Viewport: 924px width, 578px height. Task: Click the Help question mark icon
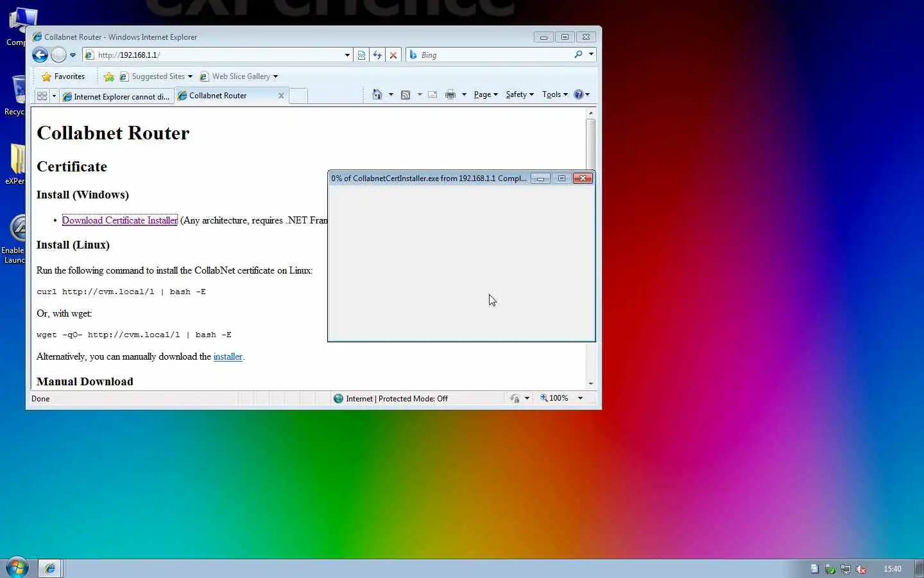[x=579, y=94]
